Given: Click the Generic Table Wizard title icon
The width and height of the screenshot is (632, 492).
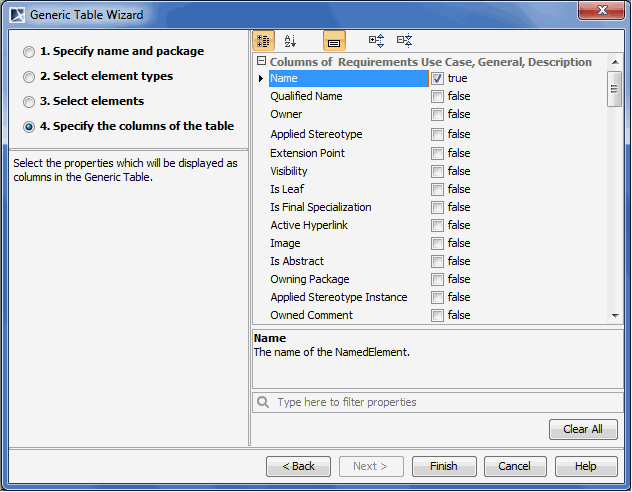Looking at the screenshot, I should pyautogui.click(x=17, y=15).
